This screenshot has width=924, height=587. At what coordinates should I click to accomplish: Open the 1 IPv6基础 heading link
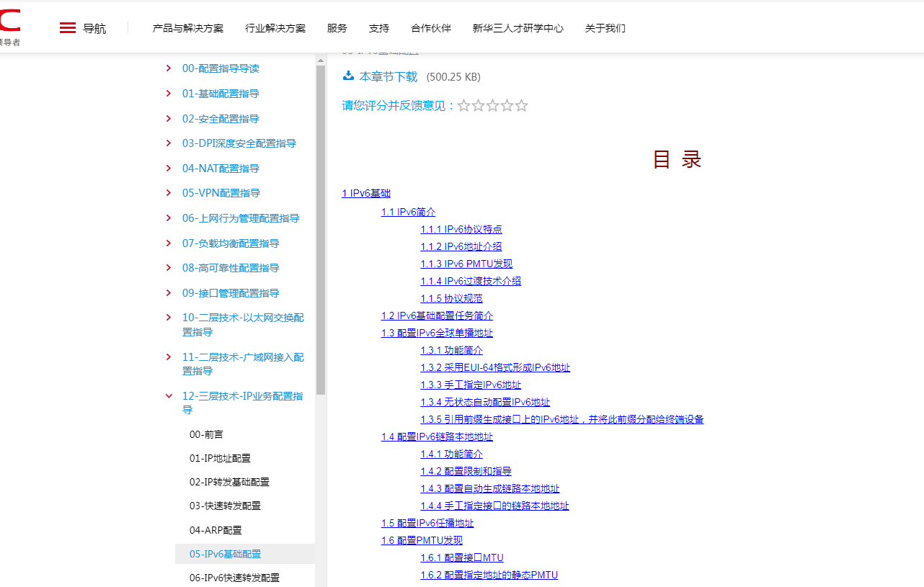pyautogui.click(x=366, y=194)
